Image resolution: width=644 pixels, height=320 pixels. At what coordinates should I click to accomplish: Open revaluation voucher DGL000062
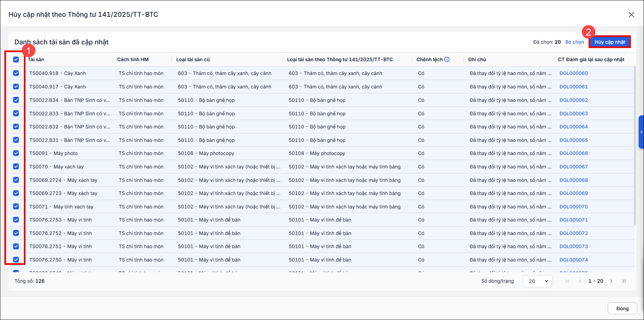(x=573, y=100)
